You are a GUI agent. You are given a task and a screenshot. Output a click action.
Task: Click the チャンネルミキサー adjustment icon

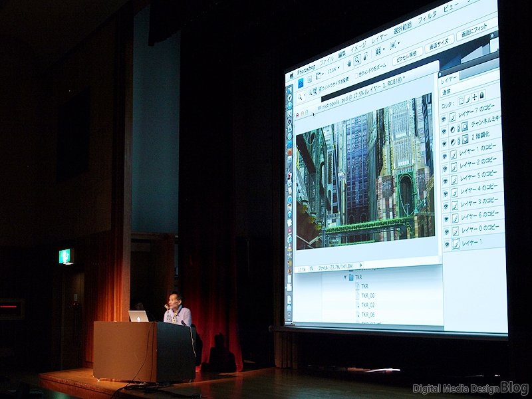coord(452,130)
